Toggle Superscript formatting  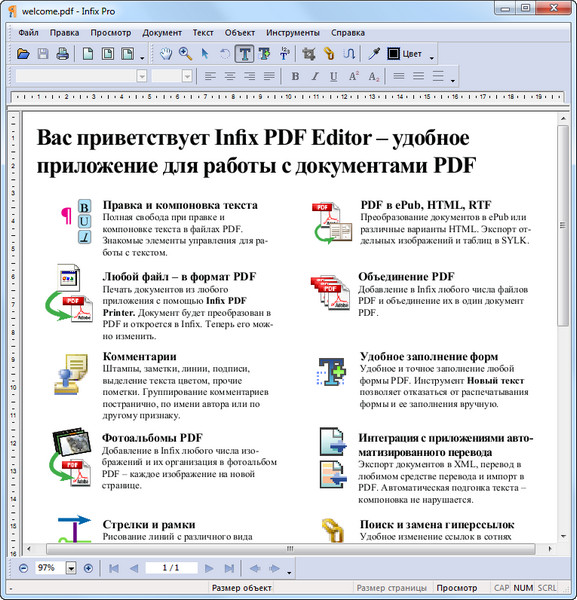tap(354, 76)
